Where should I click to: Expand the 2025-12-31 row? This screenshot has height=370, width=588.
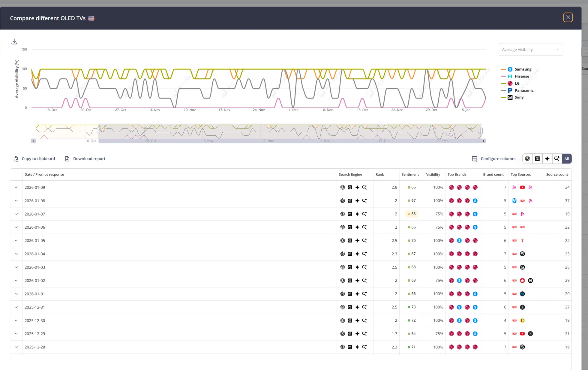pos(16,307)
